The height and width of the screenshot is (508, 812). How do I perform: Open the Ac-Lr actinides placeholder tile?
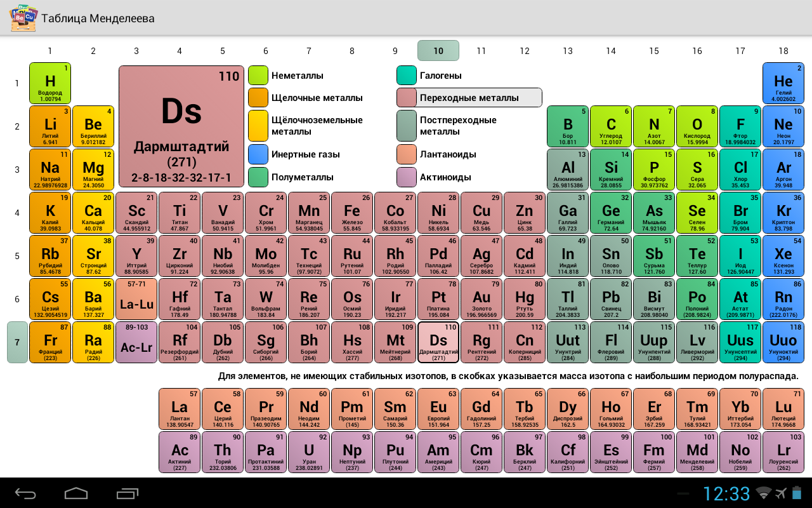136,342
